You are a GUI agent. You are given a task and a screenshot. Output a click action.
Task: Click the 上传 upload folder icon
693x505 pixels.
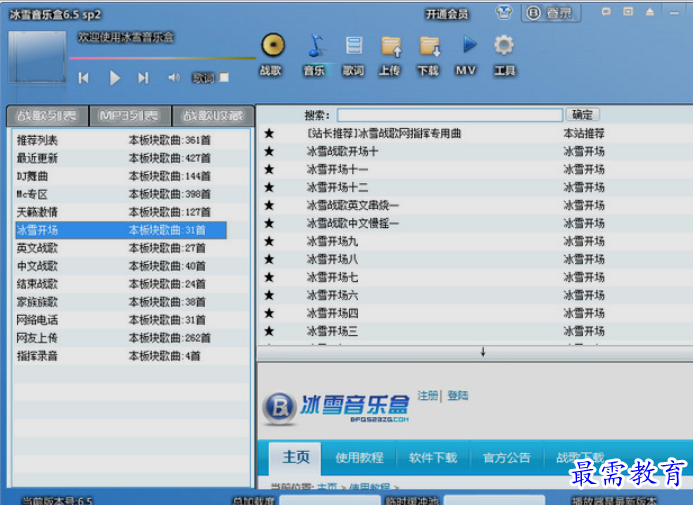point(391,46)
